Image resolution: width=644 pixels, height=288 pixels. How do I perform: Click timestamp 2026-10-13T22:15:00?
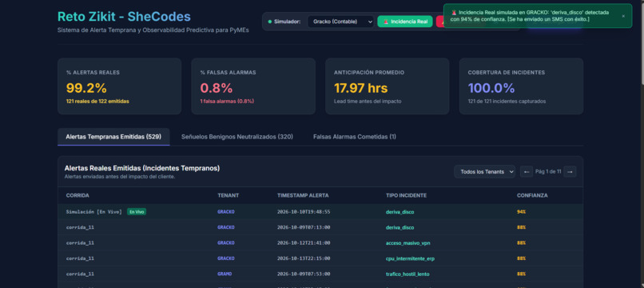coord(304,258)
